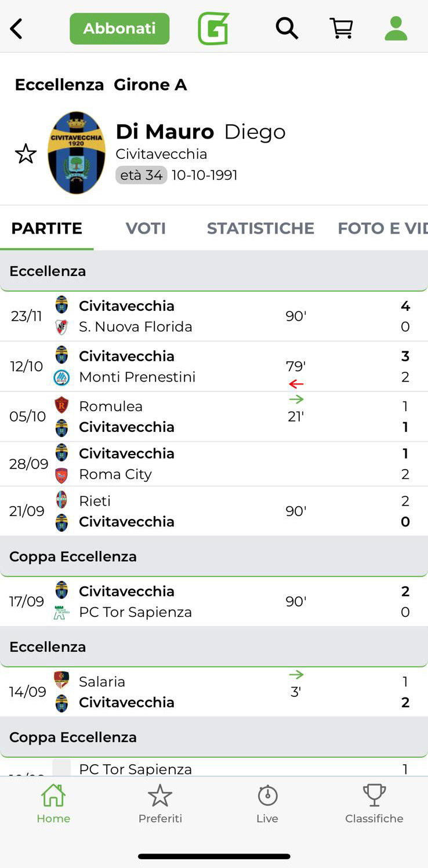Open the shopping cart
Screen dimensions: 428x868
click(x=342, y=28)
